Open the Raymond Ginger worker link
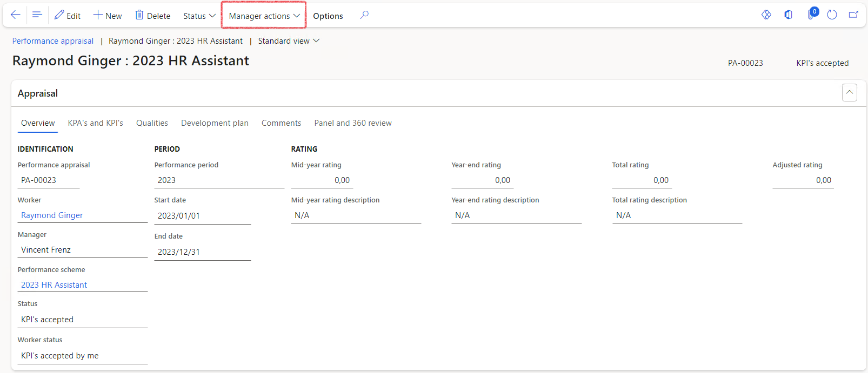Screen dimensions: 868x373 52,215
